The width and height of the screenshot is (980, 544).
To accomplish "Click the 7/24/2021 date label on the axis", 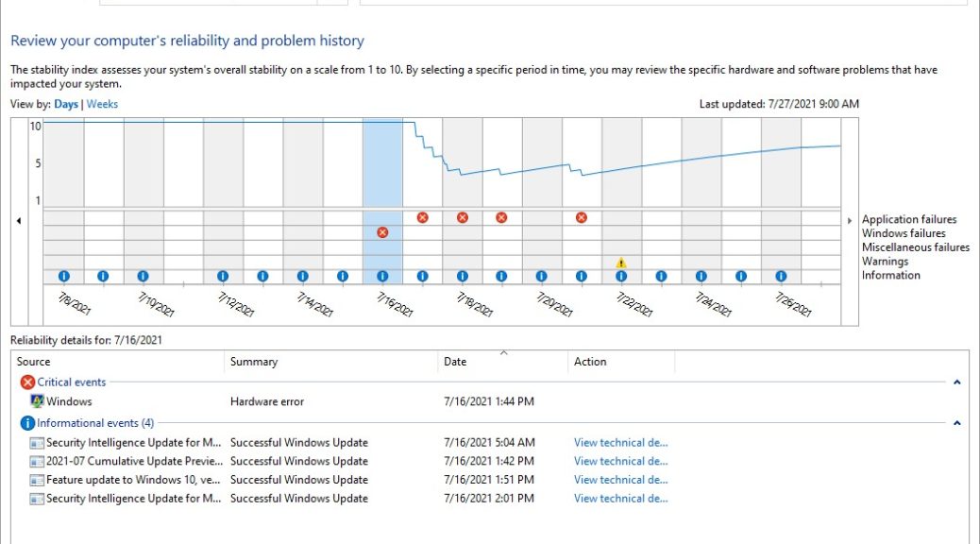I will [713, 304].
